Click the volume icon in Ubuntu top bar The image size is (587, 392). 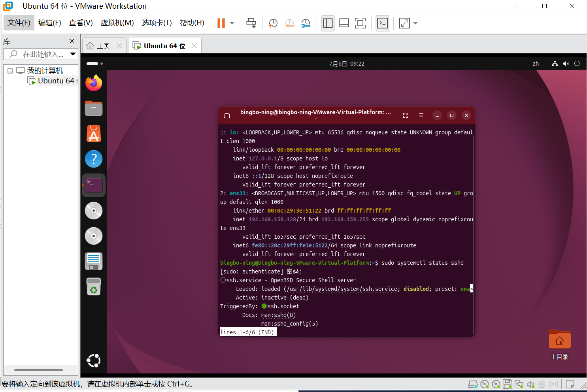pos(566,64)
